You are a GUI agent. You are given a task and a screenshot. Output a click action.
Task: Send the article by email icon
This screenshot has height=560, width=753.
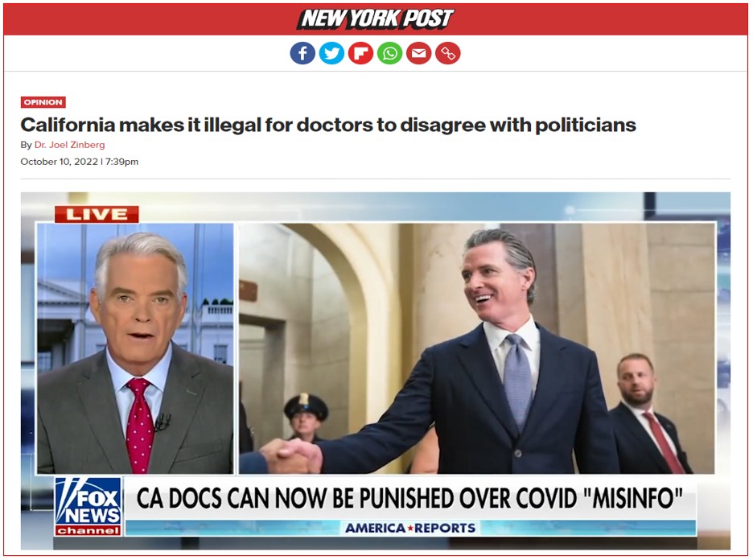419,53
